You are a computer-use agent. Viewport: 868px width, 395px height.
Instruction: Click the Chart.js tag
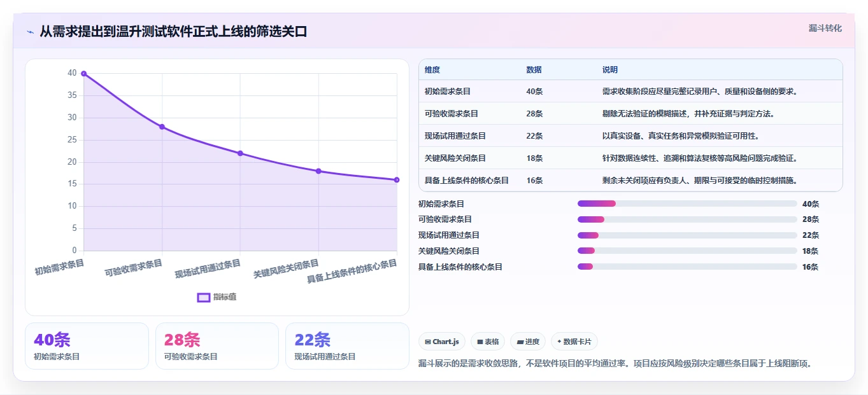coord(442,342)
